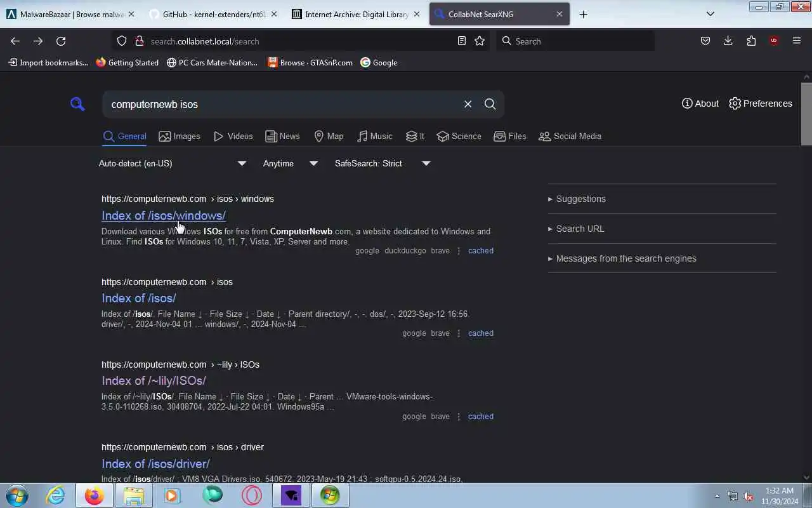Go back with the browser back arrow

click(15, 41)
